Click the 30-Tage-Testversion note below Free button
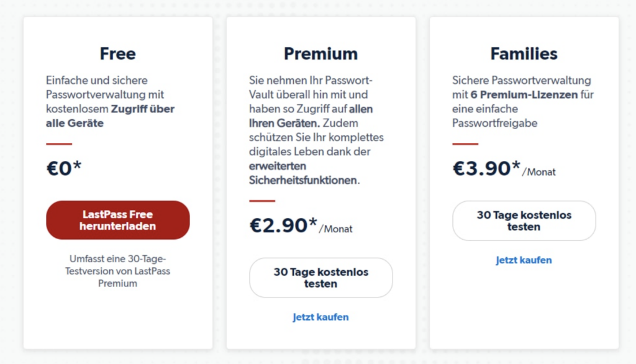The image size is (636, 364). pos(117,271)
